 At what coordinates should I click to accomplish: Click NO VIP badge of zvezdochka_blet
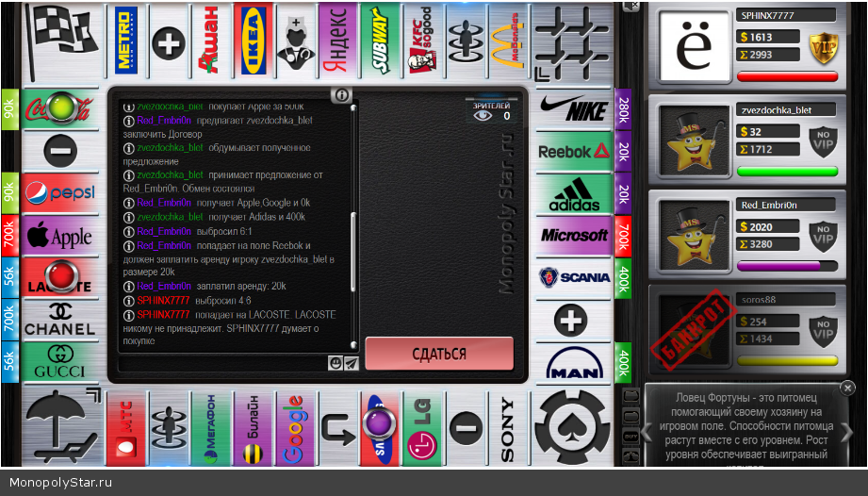click(x=823, y=141)
